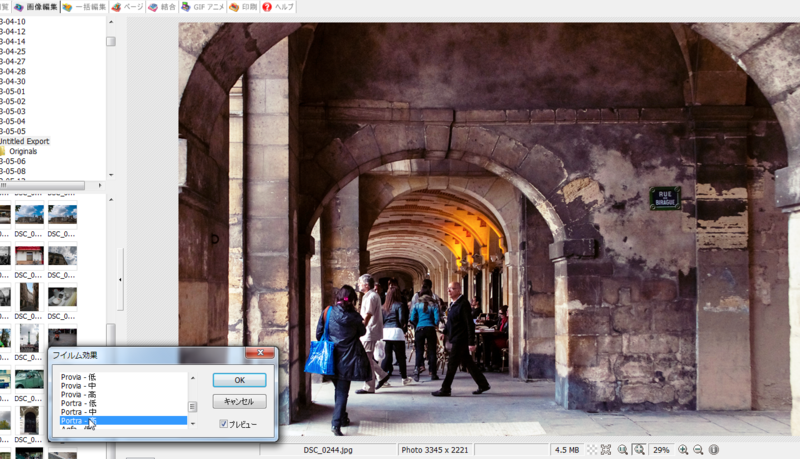
Task: Click the fit-to-screen expand arrows icon
Action: tap(606, 450)
